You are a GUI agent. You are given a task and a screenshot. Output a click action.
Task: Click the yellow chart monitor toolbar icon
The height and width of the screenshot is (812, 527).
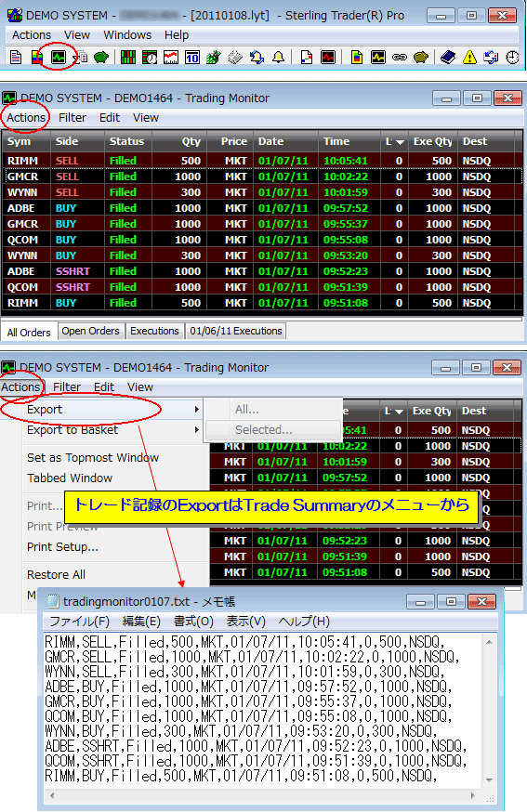[x=377, y=57]
